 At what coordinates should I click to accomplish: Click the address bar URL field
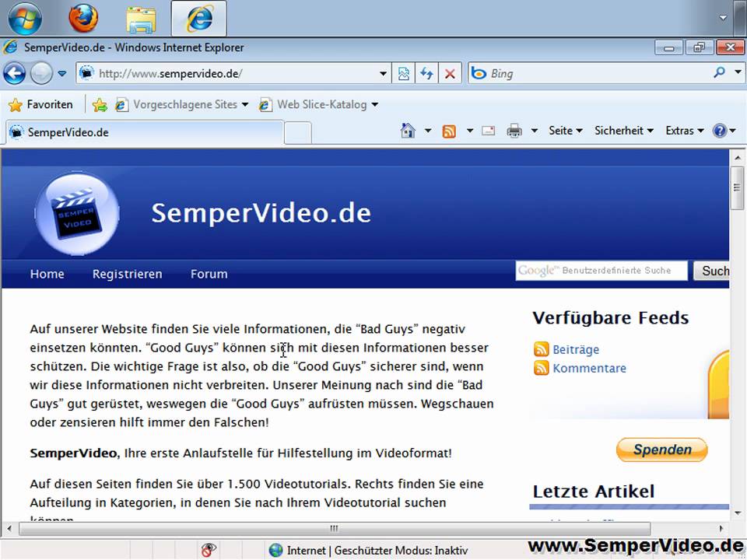point(233,74)
